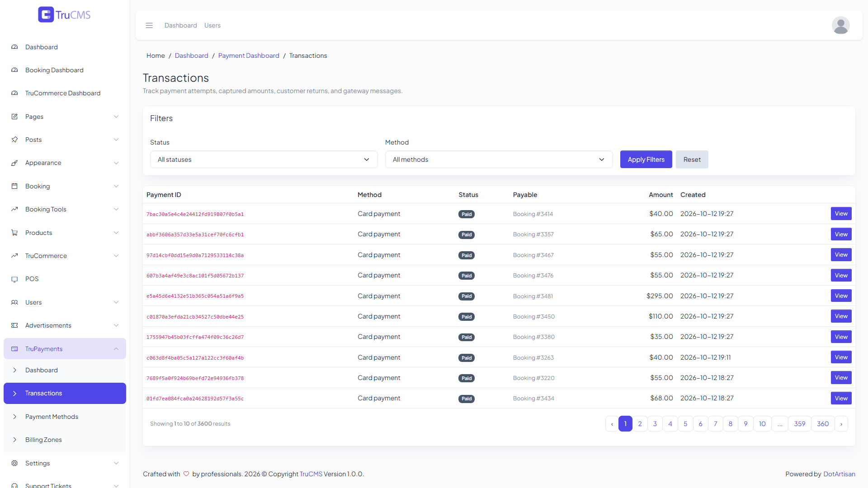This screenshot has height=488, width=868.
Task: Click the Posts pin icon
Action: pos(14,140)
